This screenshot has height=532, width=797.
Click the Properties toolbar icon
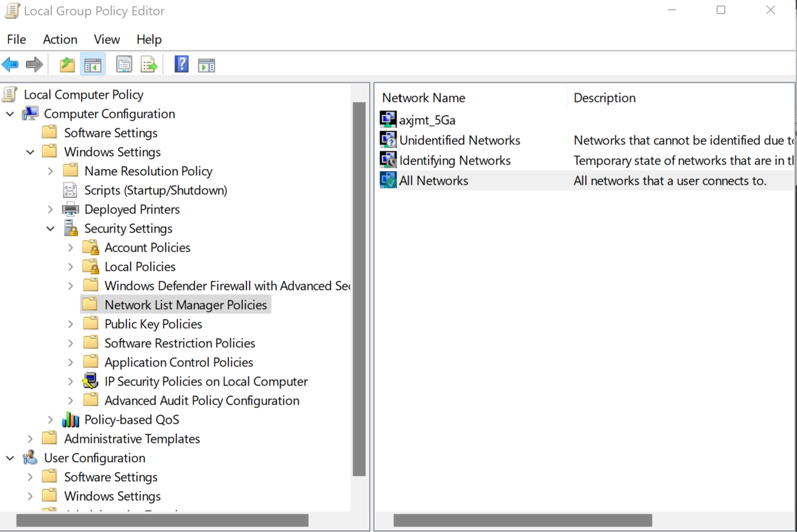pyautogui.click(x=124, y=64)
